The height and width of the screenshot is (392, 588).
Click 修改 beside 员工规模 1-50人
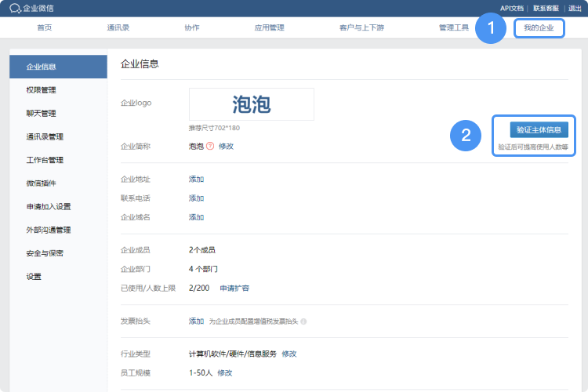[x=225, y=372]
